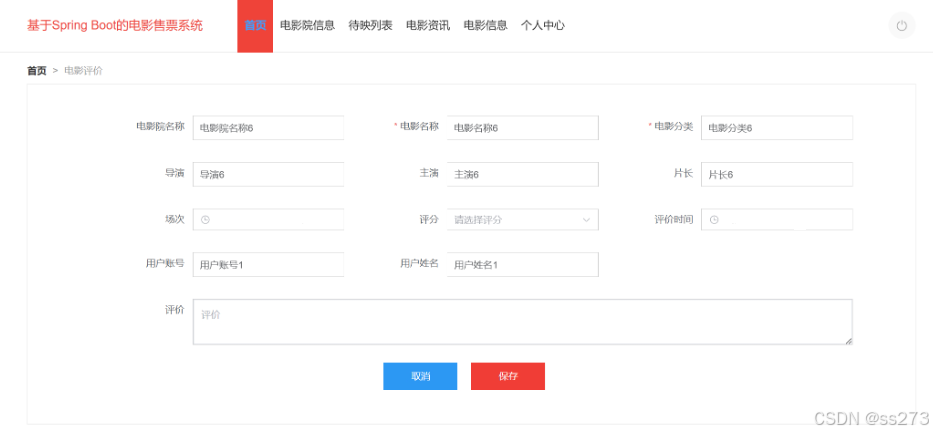Click the site title Spring Boot电影售票系统
The height and width of the screenshot is (434, 933).
point(115,26)
